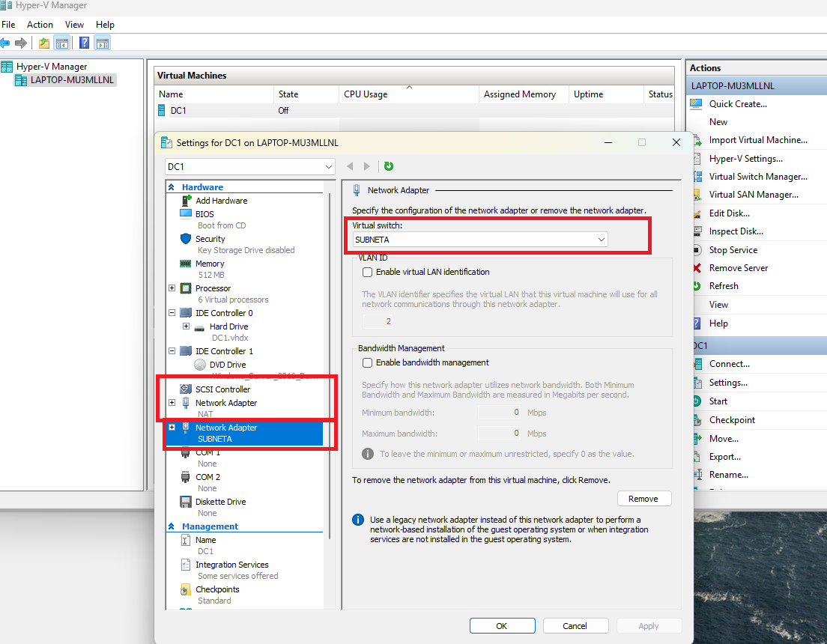Click the green refresh icon in Settings dialog

[x=389, y=166]
